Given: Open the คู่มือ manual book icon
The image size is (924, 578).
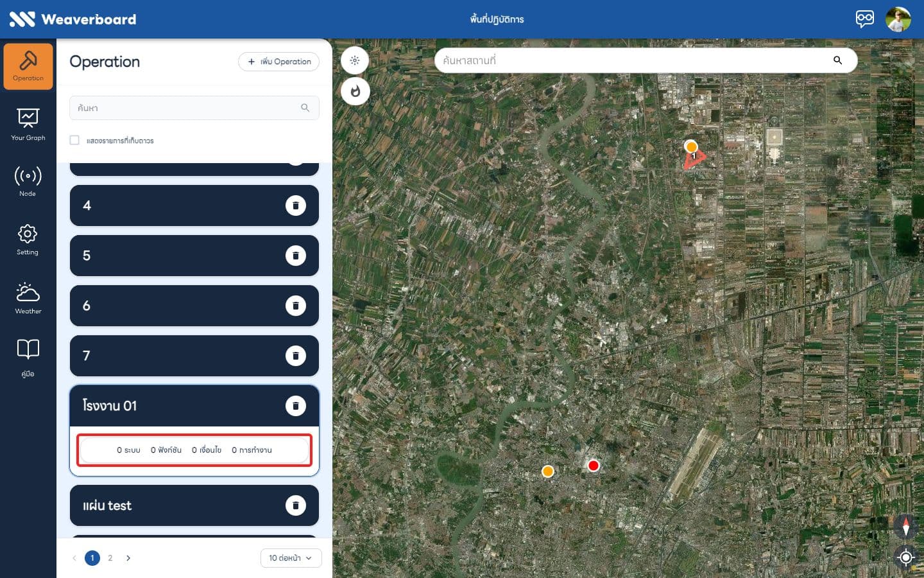Looking at the screenshot, I should point(28,357).
